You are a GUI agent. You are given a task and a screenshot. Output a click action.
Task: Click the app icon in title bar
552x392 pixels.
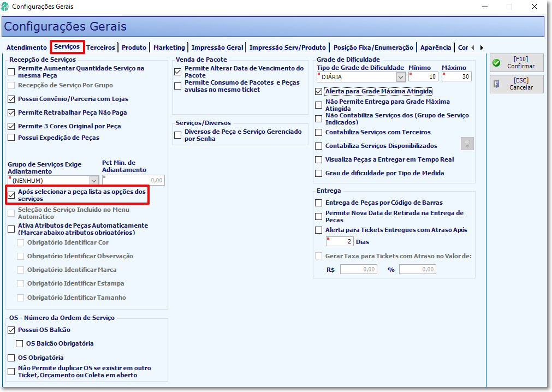[5, 7]
